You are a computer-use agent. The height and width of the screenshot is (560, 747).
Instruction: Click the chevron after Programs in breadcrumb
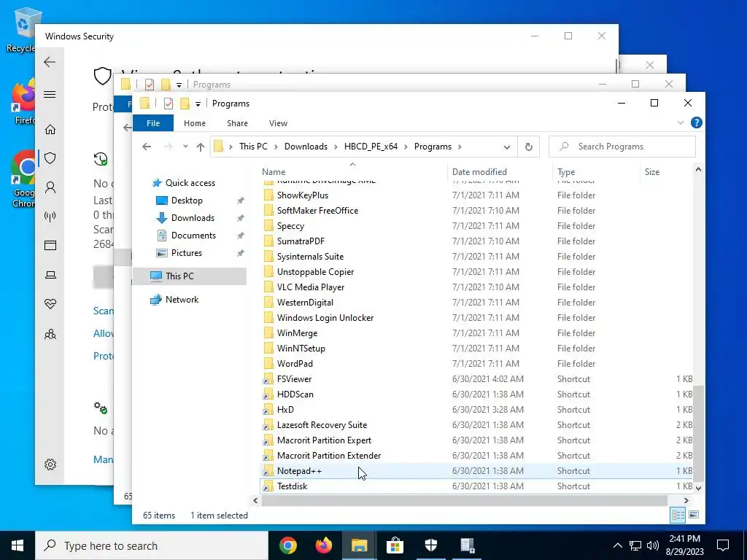click(x=460, y=147)
